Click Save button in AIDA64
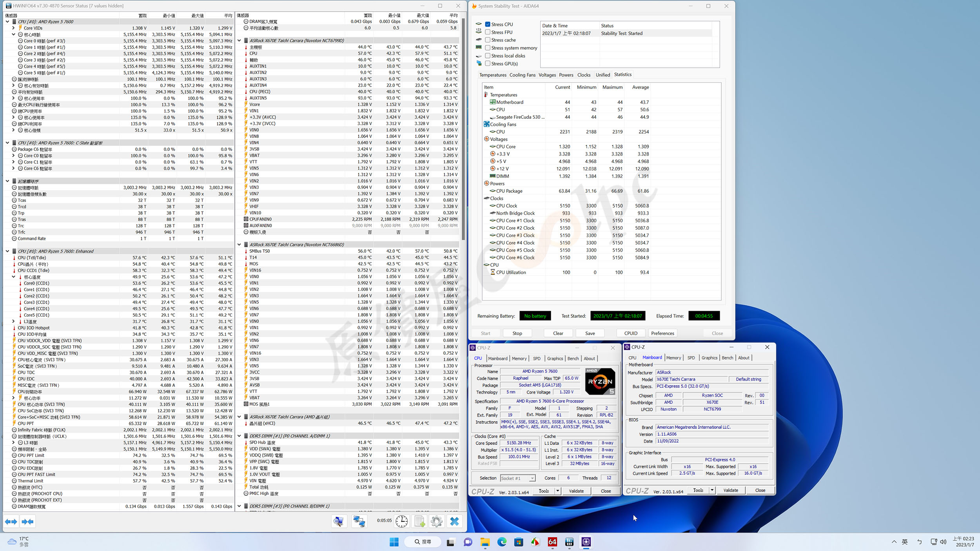This screenshot has width=980, height=551. pos(590,333)
